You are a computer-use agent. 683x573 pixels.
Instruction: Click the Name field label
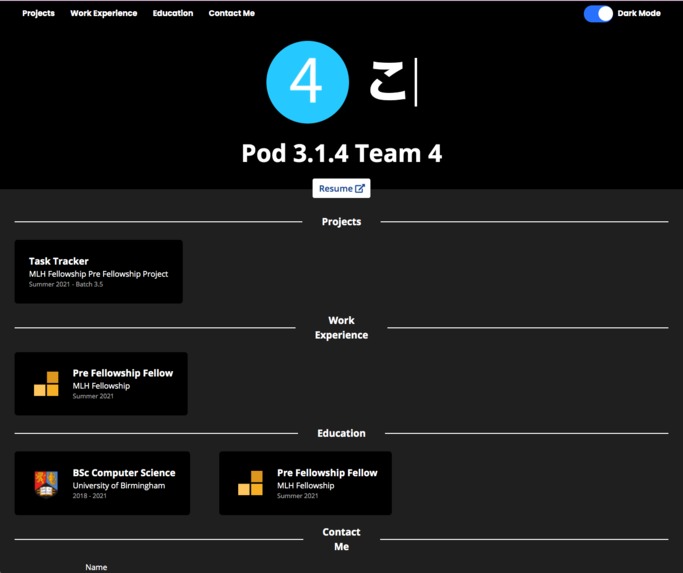96,567
